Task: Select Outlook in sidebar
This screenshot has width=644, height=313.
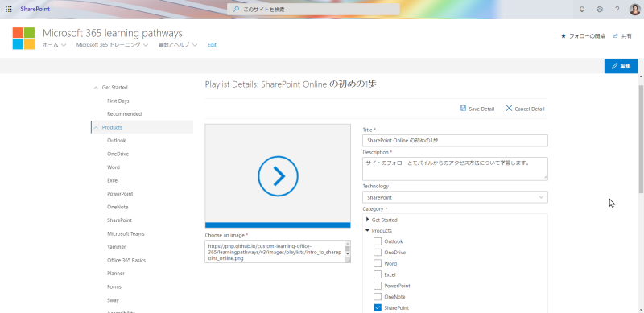Action: pos(117,141)
